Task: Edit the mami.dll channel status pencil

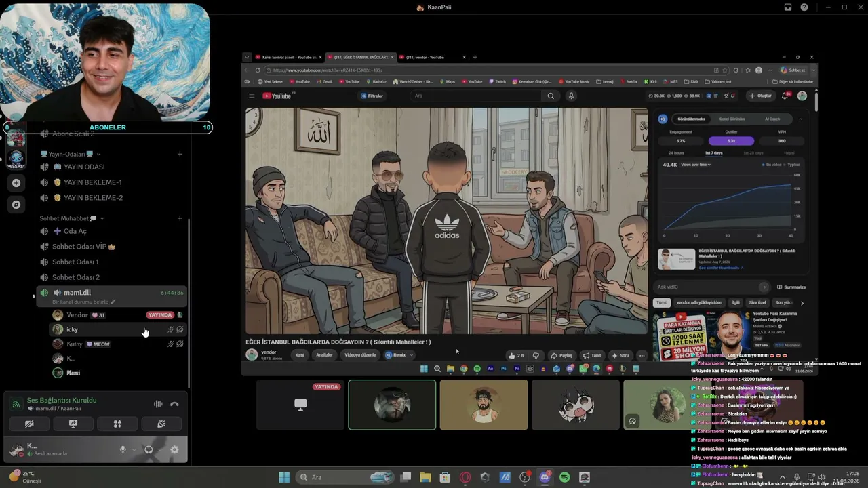Action: (113, 302)
